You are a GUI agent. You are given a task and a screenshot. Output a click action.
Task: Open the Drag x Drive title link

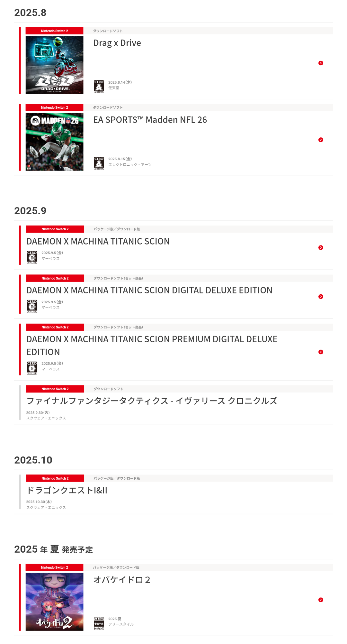117,43
